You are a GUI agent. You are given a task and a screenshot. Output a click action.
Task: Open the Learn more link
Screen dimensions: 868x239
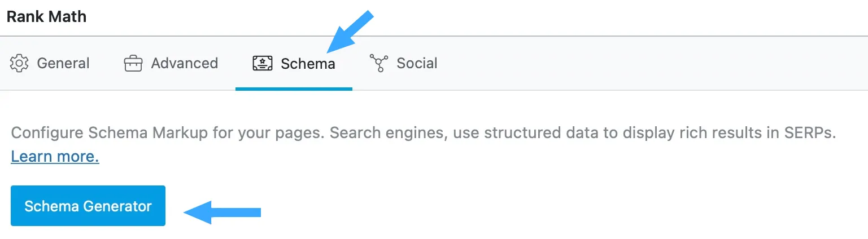55,156
